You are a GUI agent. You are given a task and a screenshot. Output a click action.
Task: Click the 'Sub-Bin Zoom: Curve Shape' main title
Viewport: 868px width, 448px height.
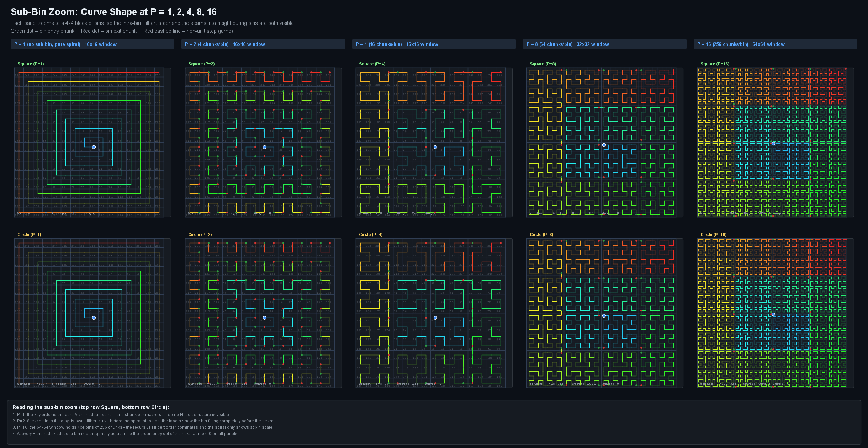pos(113,12)
